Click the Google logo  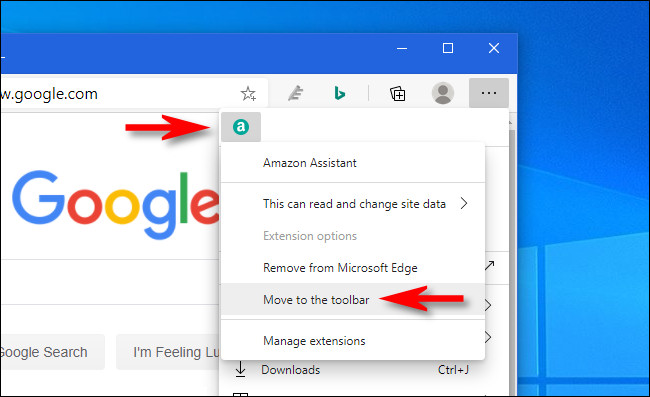point(116,205)
